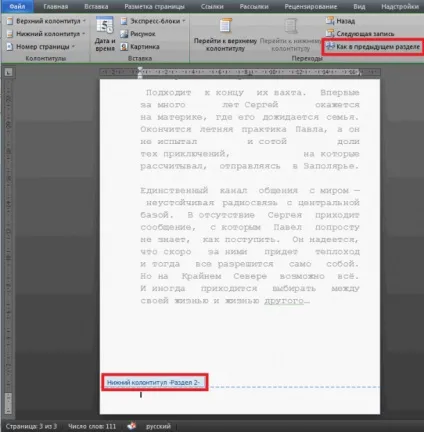The image size is (424, 432).
Task: Click the horizontal ruler
Action: (240, 72)
